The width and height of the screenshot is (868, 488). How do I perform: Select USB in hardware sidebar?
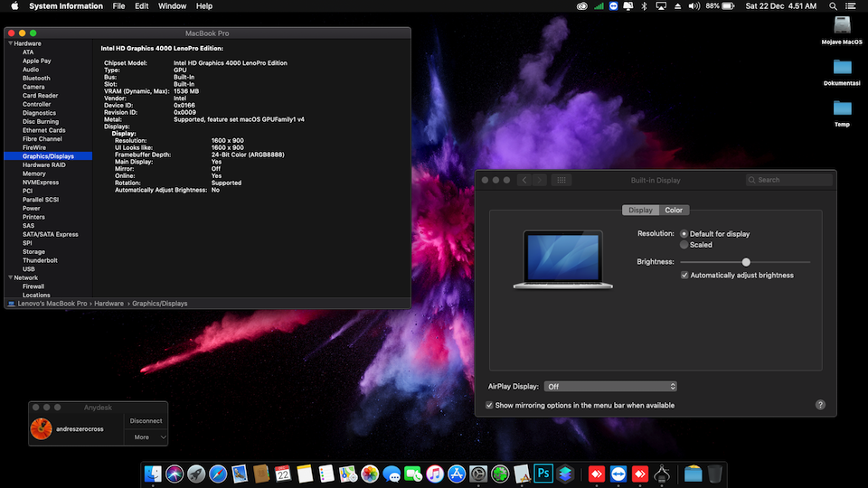coord(29,269)
